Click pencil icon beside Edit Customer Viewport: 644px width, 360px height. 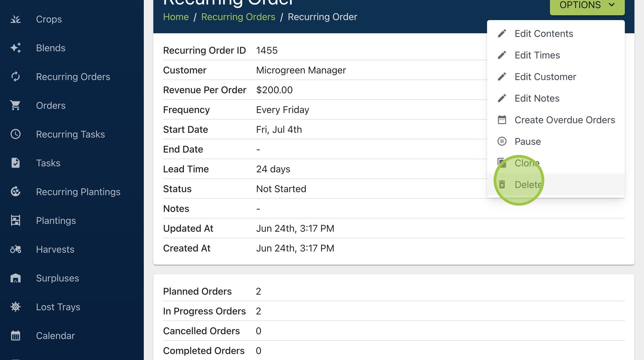click(x=502, y=77)
